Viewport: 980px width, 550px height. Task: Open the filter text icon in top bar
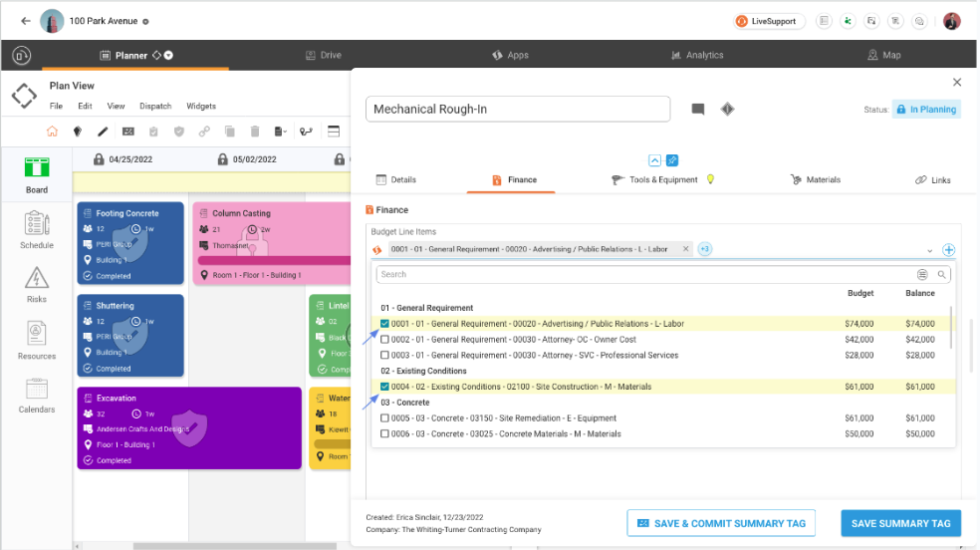pyautogui.click(x=895, y=21)
